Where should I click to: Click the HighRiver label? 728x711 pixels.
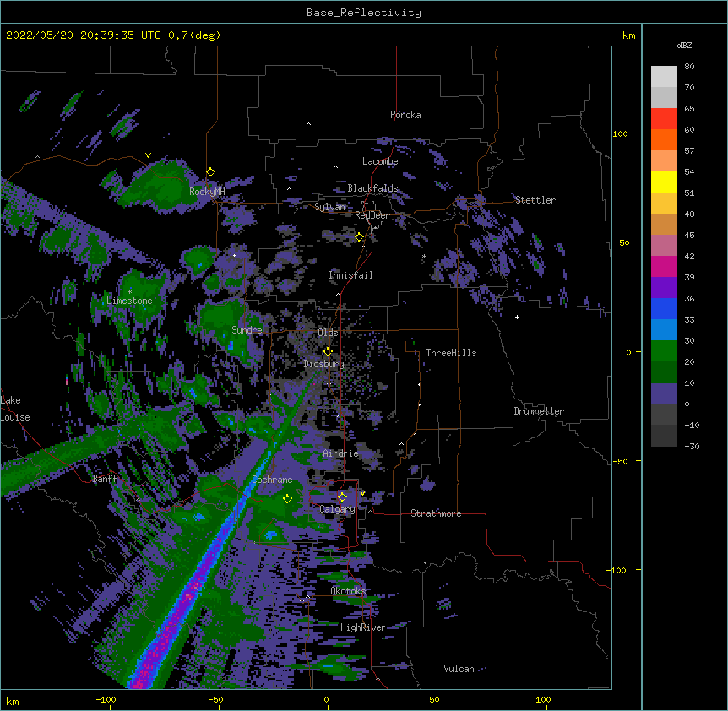tap(363, 627)
